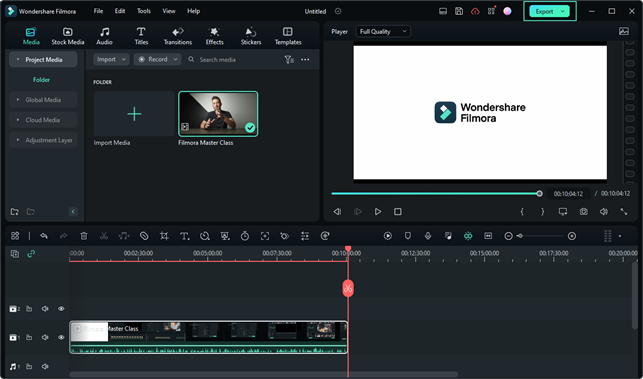Screen dimensions: 643x379
Task: Open the Full Quality playback dropdown
Action: click(383, 32)
